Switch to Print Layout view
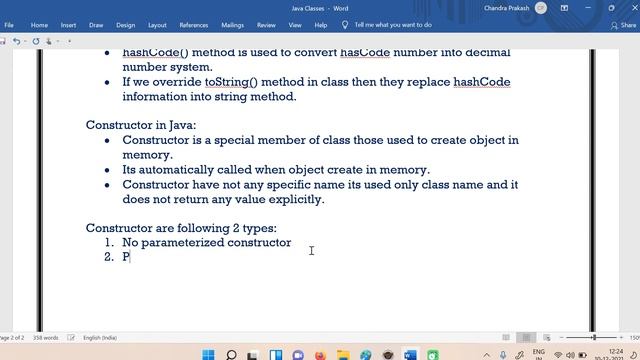640x360 pixels. (x=526, y=338)
